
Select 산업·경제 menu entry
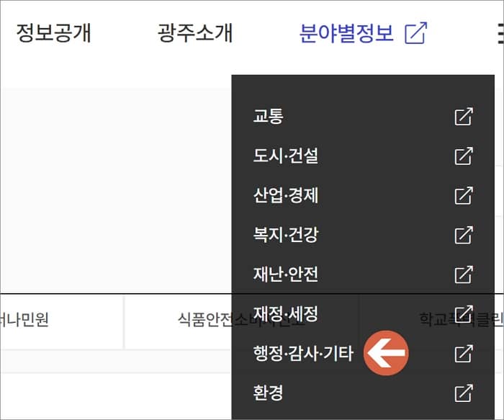click(286, 195)
